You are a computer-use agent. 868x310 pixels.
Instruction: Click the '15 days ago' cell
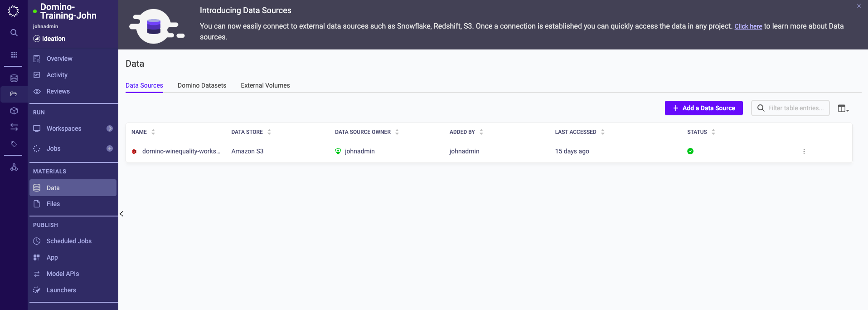click(x=572, y=151)
